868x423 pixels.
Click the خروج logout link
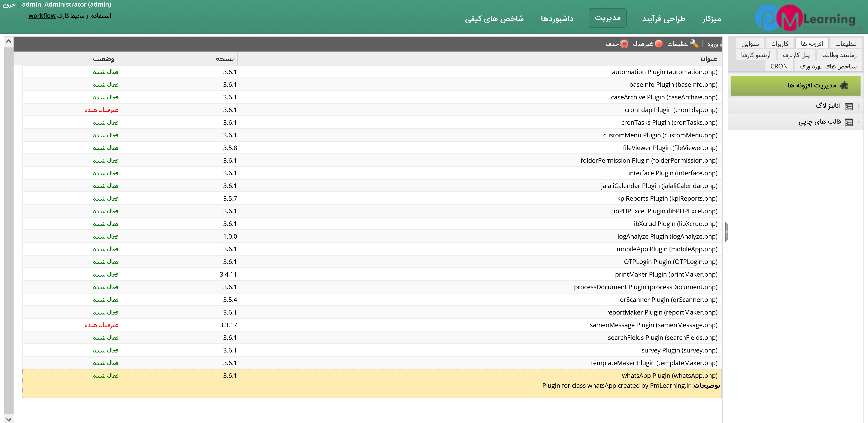point(9,5)
